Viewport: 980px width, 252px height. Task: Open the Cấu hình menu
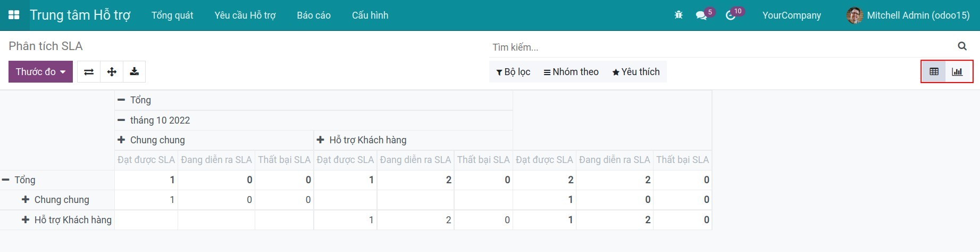pos(370,15)
